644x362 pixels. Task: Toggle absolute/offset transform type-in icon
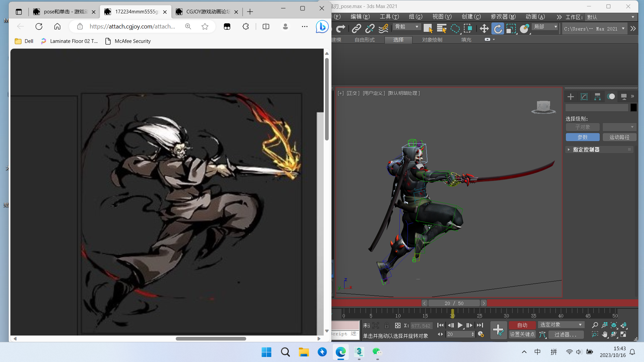(398, 325)
